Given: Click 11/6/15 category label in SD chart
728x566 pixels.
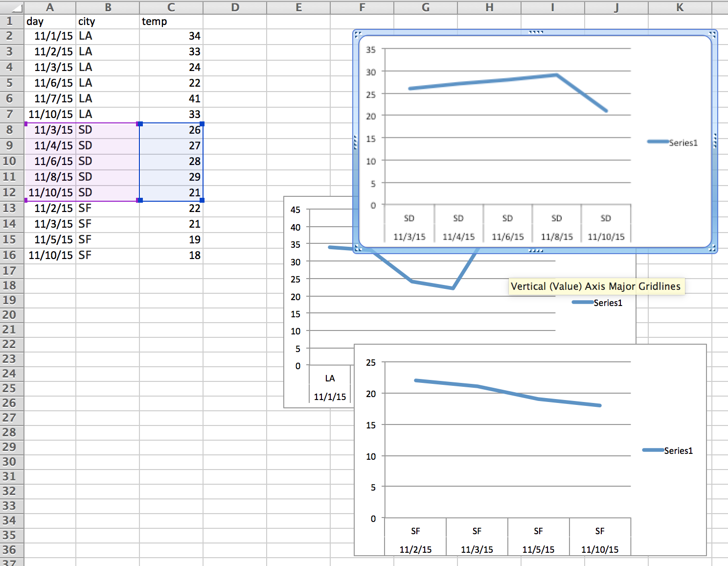Looking at the screenshot, I should coord(508,237).
